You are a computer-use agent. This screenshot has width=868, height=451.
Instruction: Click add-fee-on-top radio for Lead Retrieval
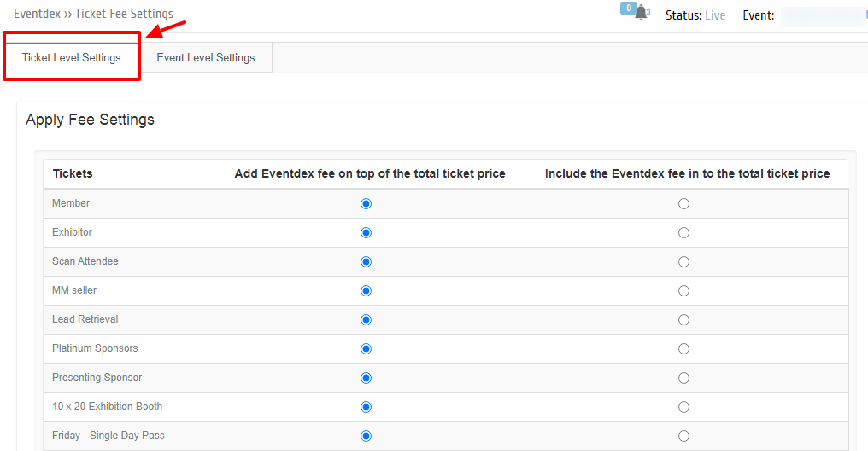click(366, 319)
